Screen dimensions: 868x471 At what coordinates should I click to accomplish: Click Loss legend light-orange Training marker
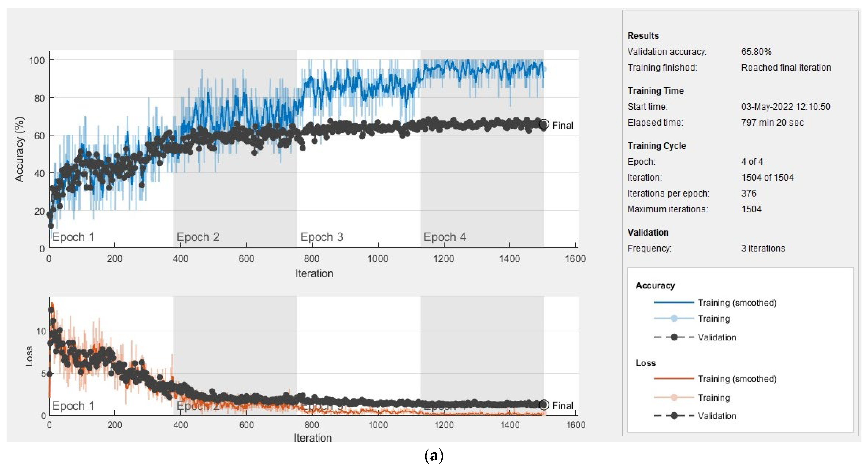(x=674, y=397)
